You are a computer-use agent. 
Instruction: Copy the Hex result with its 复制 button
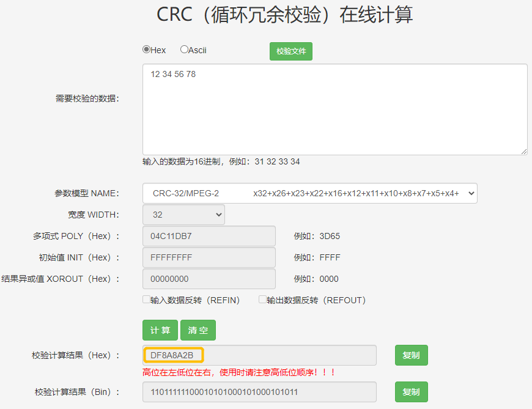tap(411, 355)
